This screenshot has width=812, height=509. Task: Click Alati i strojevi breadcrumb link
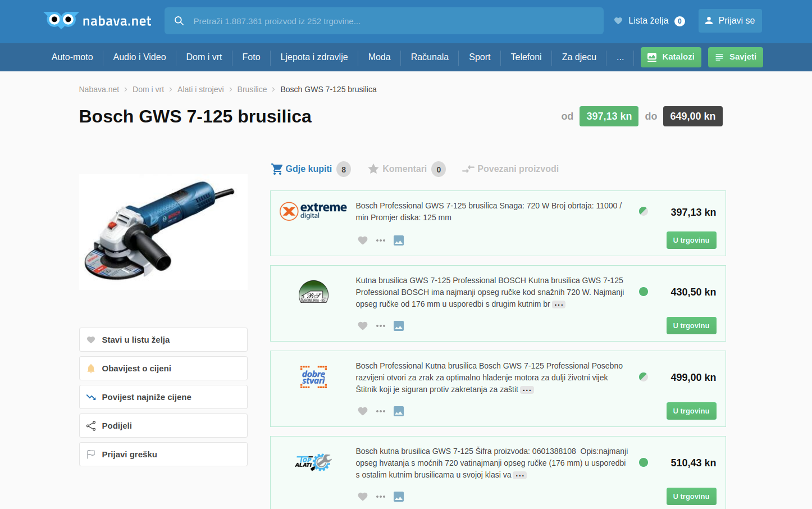tap(200, 89)
